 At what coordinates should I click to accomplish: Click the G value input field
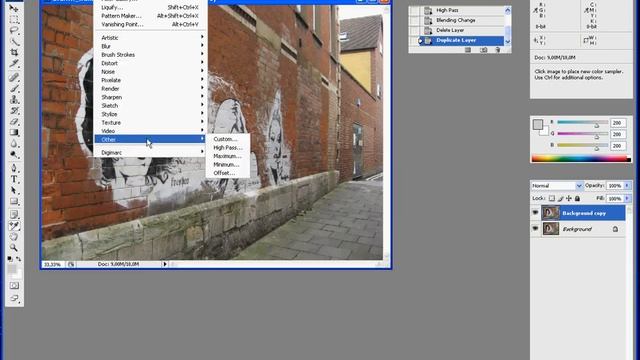pyautogui.click(x=618, y=134)
